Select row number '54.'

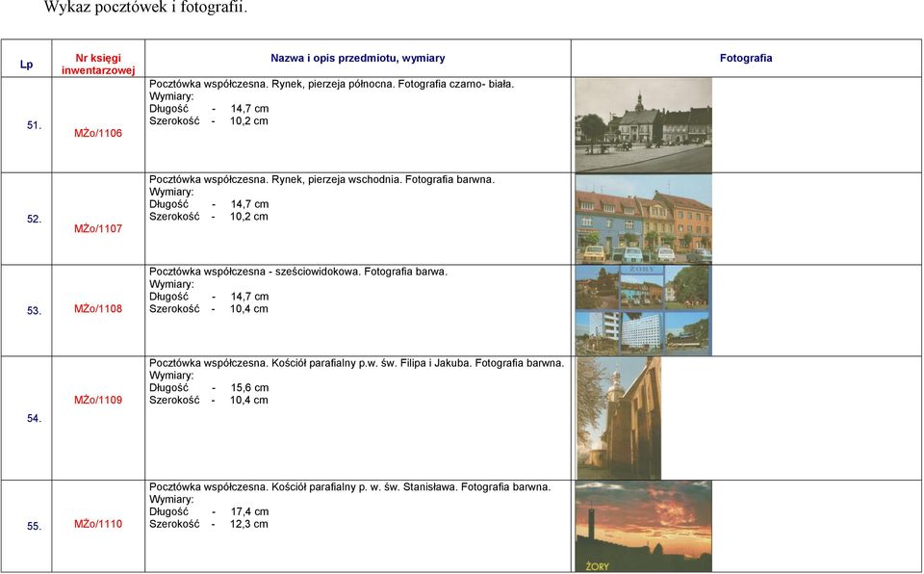pyautogui.click(x=35, y=418)
